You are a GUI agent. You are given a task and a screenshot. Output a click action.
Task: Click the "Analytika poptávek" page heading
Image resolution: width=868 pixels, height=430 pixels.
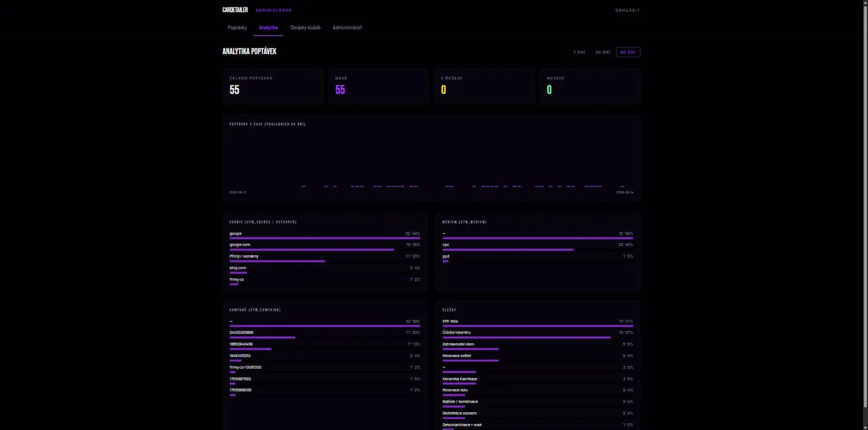tap(249, 51)
